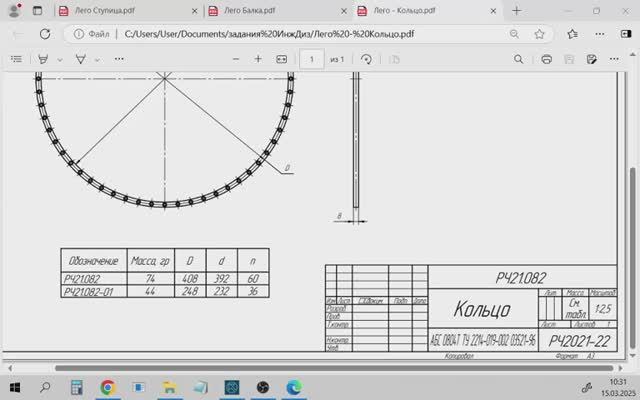Save the PDF as a copy
This screenshot has height=400, width=640.
tap(591, 59)
